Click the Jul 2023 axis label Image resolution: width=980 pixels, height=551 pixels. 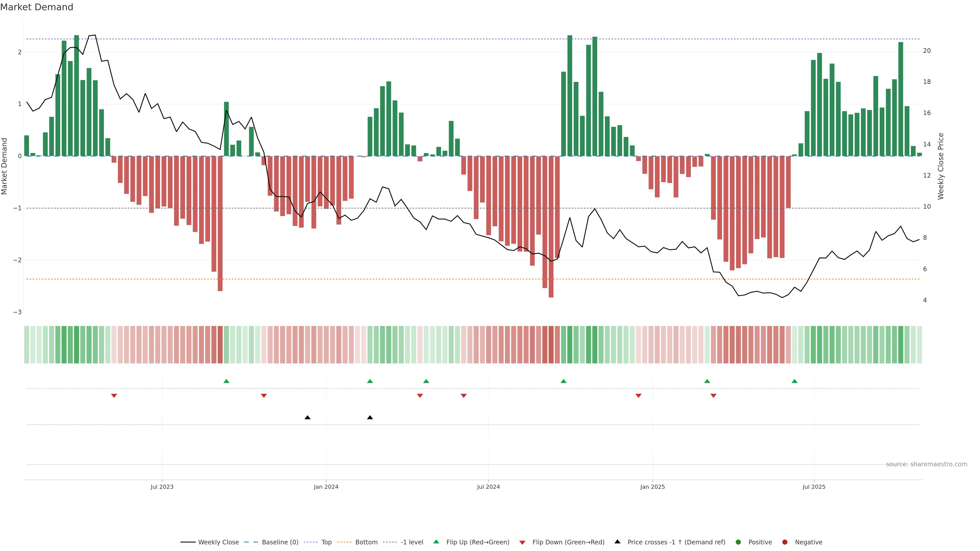(x=162, y=487)
